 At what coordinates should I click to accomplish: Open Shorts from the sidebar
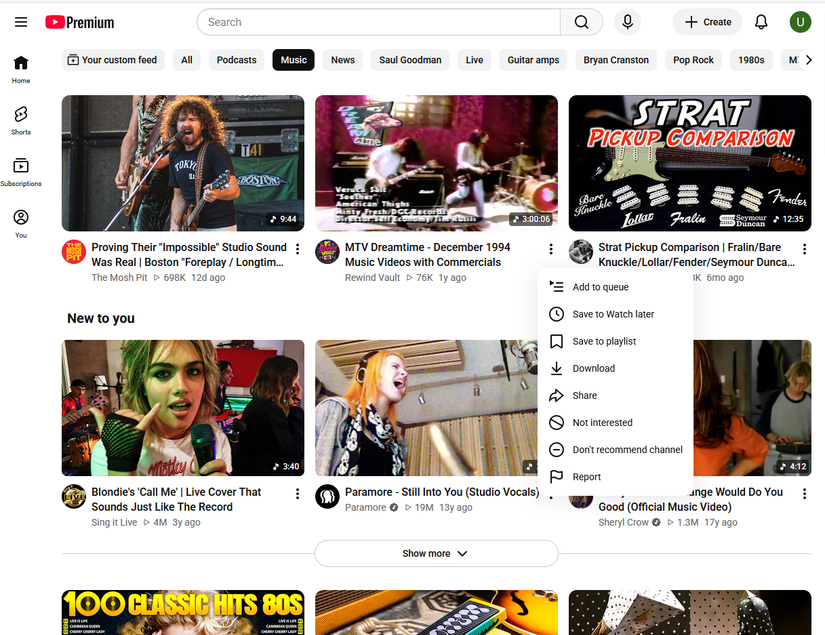coord(21,120)
